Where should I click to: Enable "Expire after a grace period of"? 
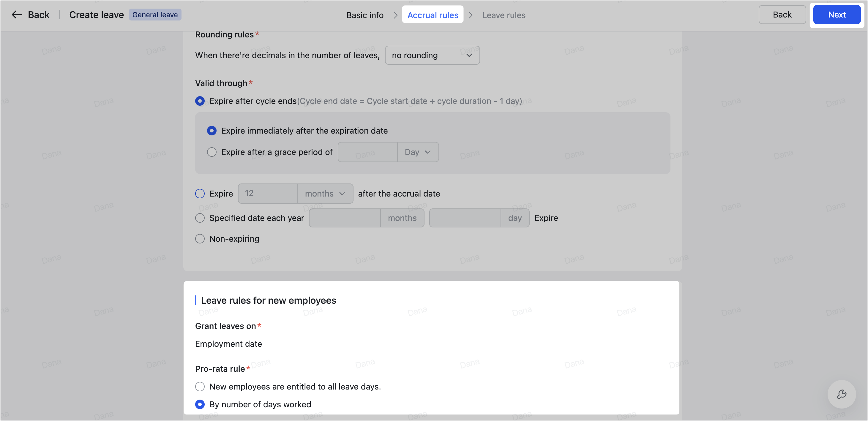tap(212, 152)
